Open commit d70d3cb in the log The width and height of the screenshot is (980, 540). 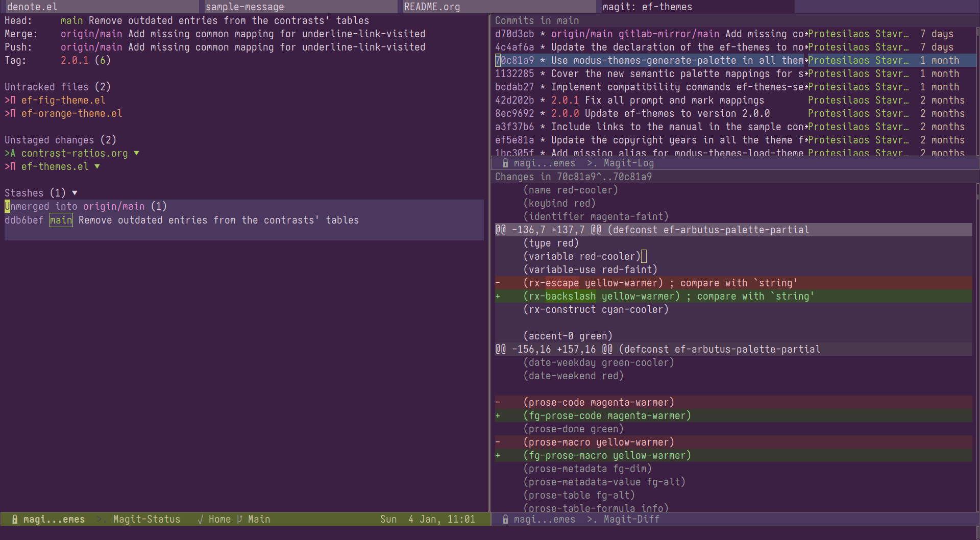coord(514,34)
